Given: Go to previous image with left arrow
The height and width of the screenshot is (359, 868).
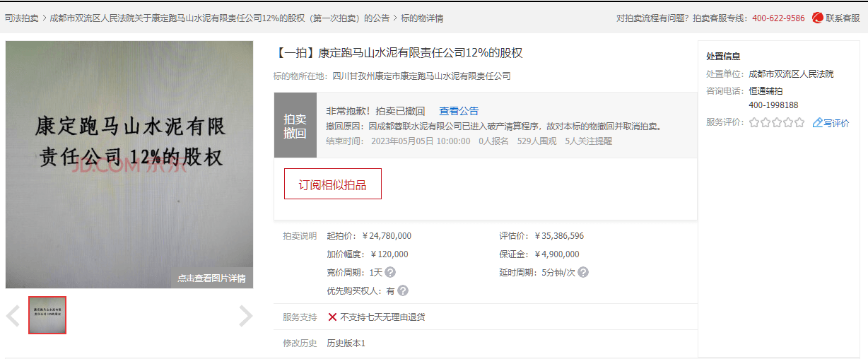Looking at the screenshot, I should pos(13,316).
